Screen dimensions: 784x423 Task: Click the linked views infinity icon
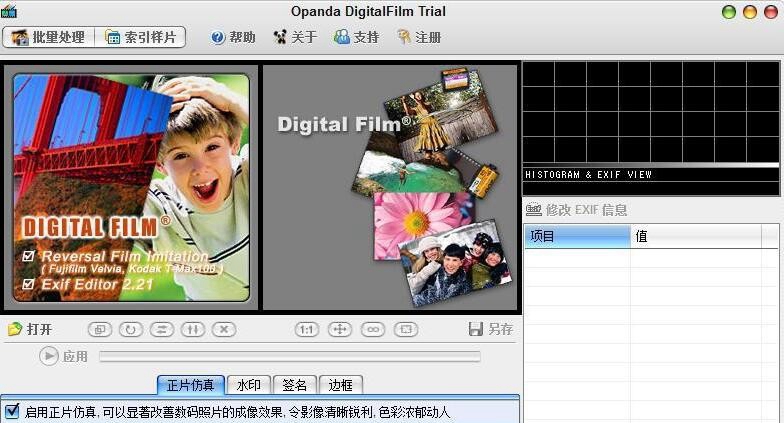point(373,330)
